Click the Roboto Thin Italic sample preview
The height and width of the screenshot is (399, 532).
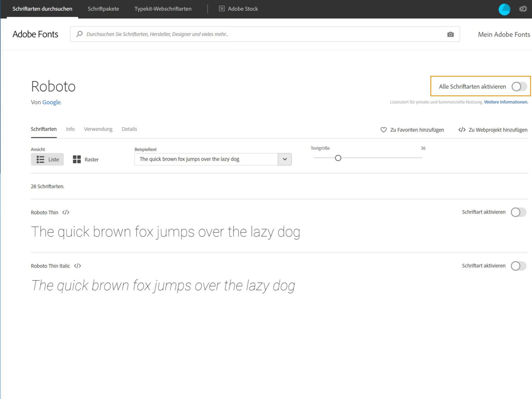point(163,285)
